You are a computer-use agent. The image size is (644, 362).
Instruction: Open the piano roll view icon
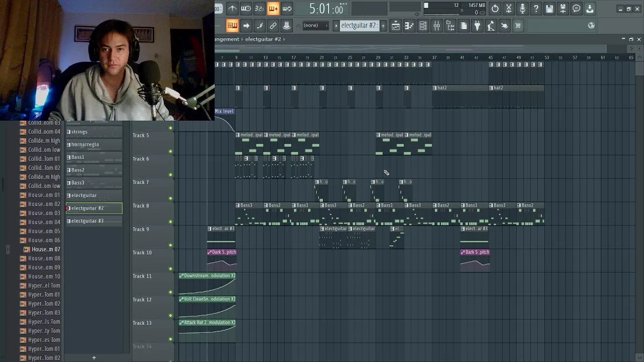tap(409, 26)
